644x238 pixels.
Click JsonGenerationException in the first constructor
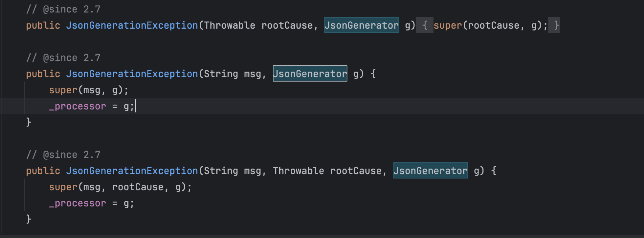coord(132,25)
